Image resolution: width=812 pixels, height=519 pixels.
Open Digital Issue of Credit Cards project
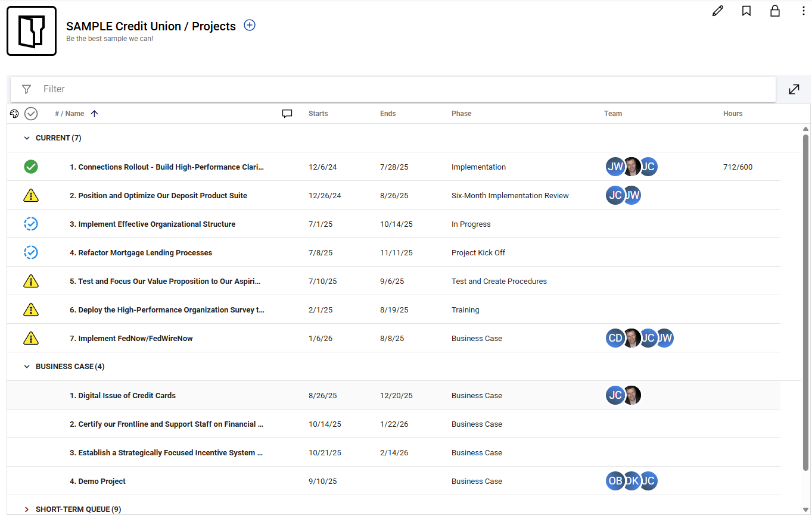pos(123,396)
